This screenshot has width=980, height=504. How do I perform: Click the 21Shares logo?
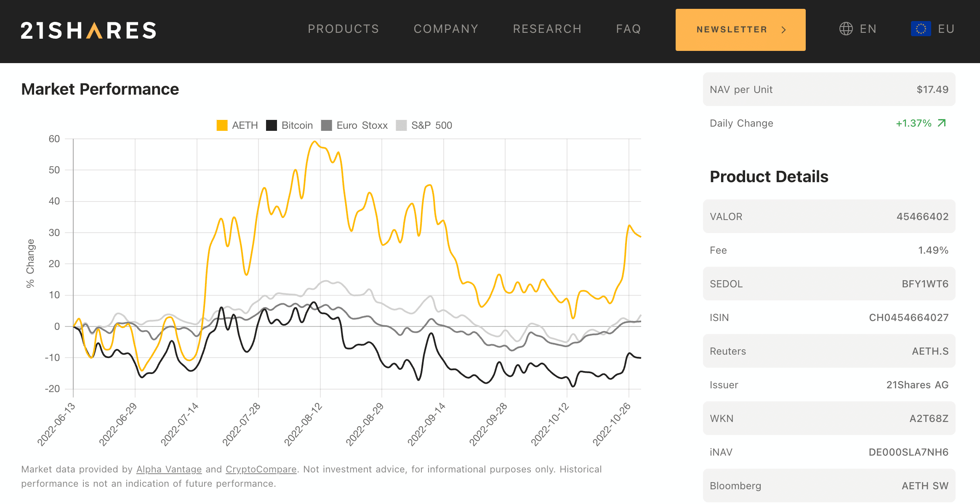coord(88,30)
